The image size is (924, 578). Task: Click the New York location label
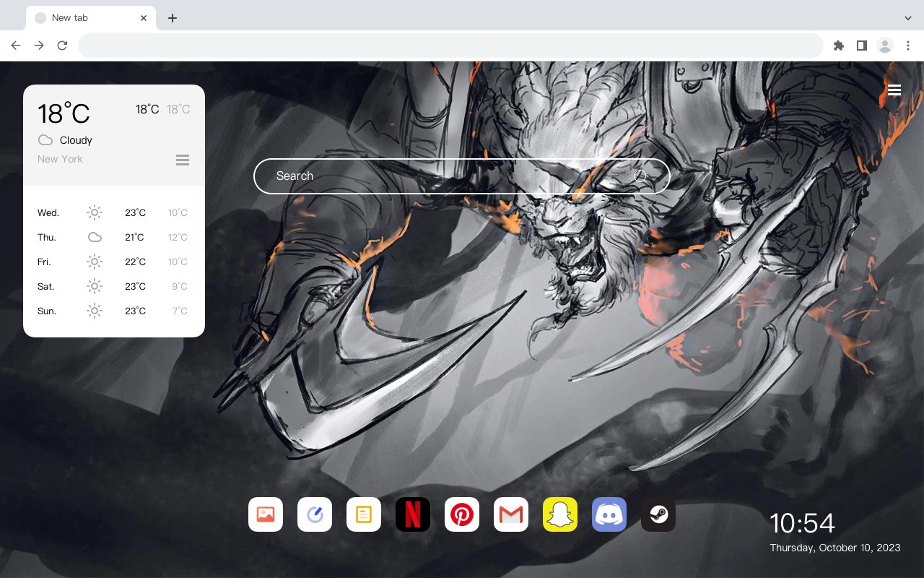coord(60,159)
